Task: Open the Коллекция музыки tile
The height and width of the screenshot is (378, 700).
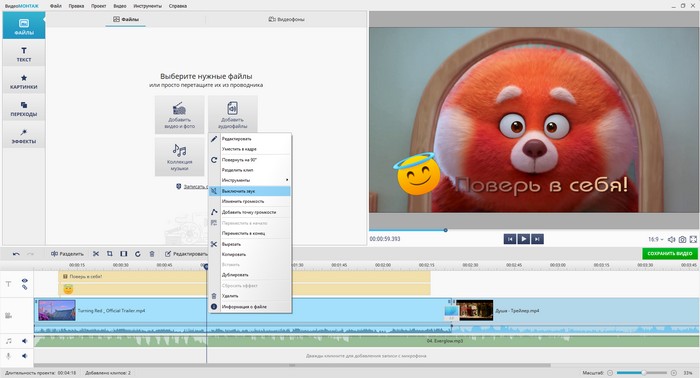Action: (179, 157)
